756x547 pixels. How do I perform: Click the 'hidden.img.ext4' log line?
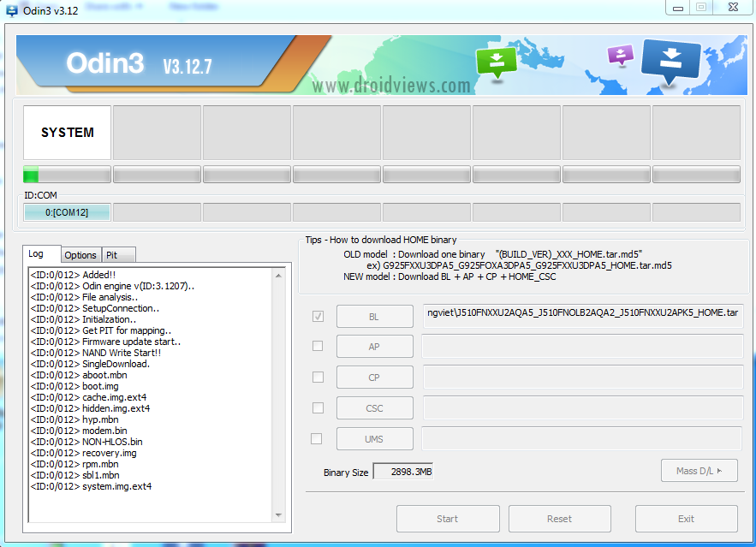pos(90,408)
